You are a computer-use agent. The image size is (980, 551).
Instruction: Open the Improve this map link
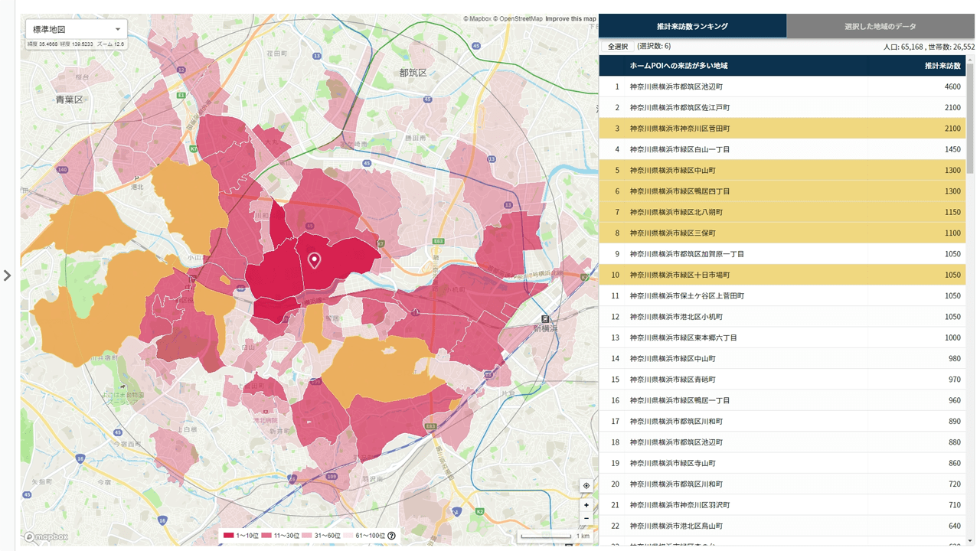pyautogui.click(x=570, y=19)
